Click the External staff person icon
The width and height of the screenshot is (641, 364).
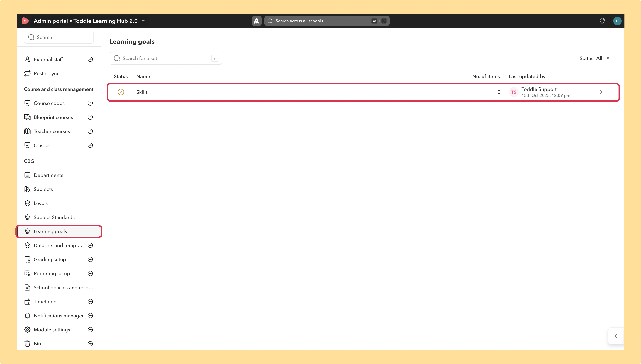[27, 59]
